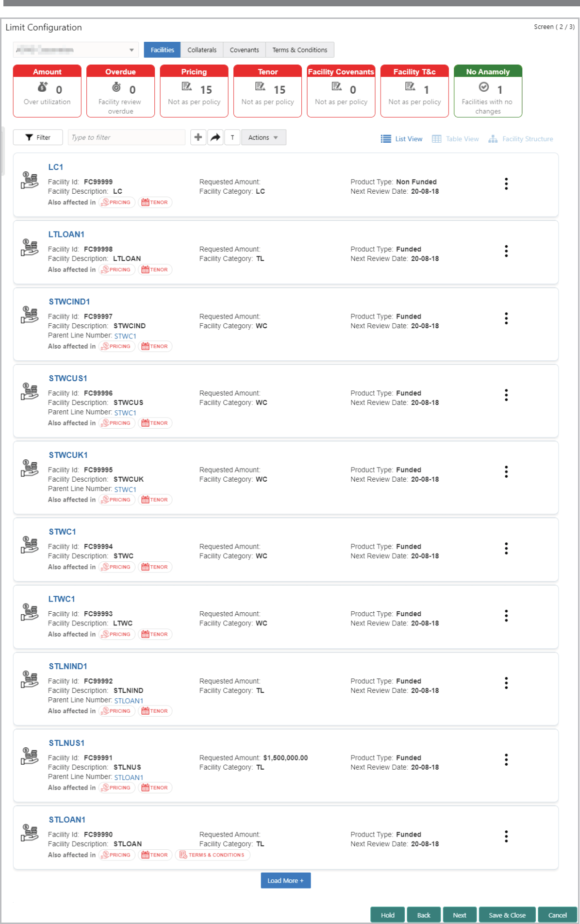The height and width of the screenshot is (924, 580).
Task: Click the Load More + button
Action: coord(285,880)
